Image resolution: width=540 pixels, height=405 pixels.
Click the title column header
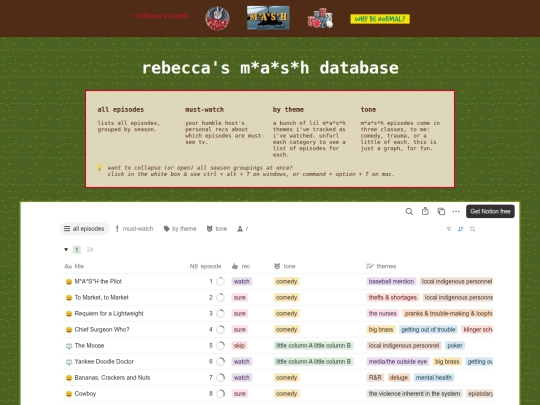pyautogui.click(x=74, y=266)
